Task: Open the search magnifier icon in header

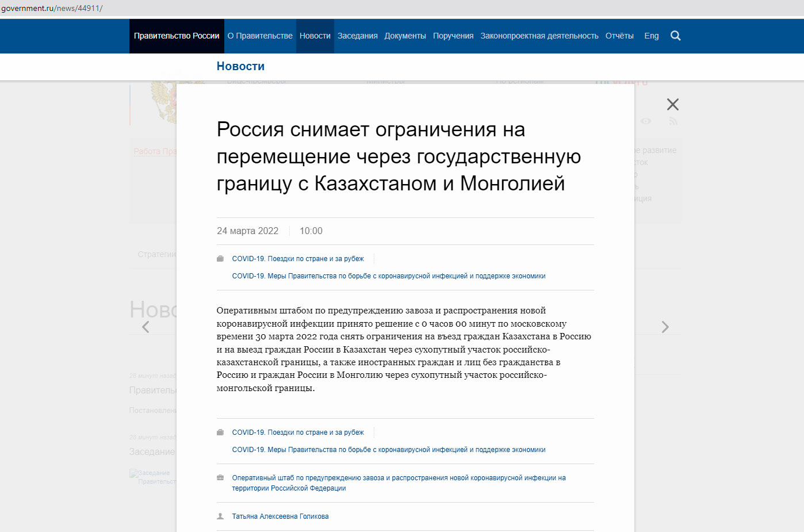Action: (675, 36)
